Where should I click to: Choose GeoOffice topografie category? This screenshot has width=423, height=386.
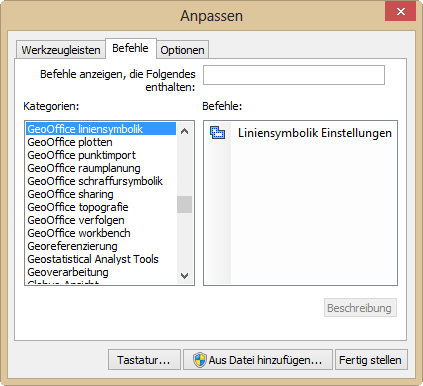point(101,207)
